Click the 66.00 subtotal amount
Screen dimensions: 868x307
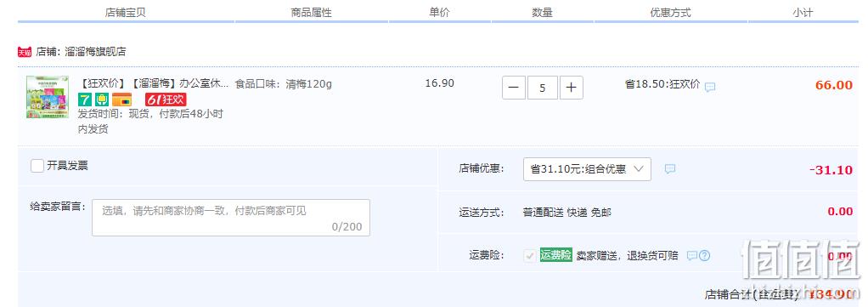click(x=834, y=85)
